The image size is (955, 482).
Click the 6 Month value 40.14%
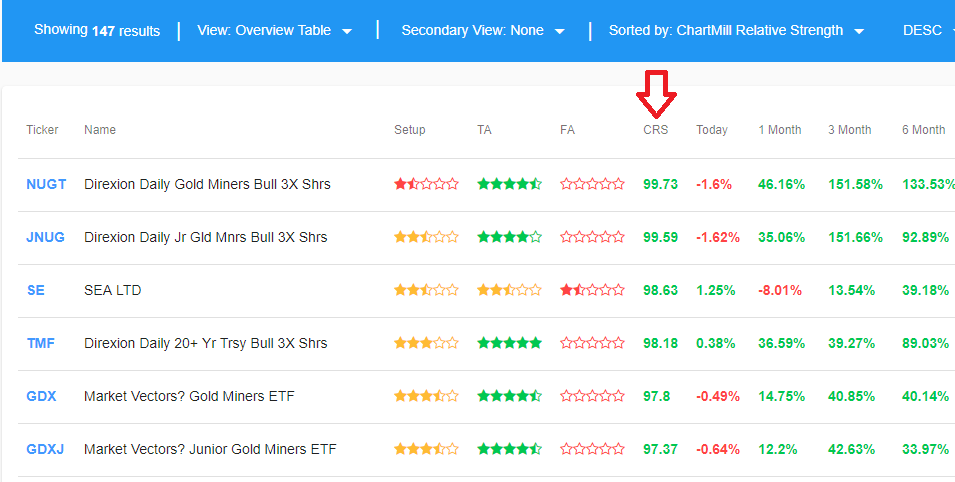click(925, 396)
